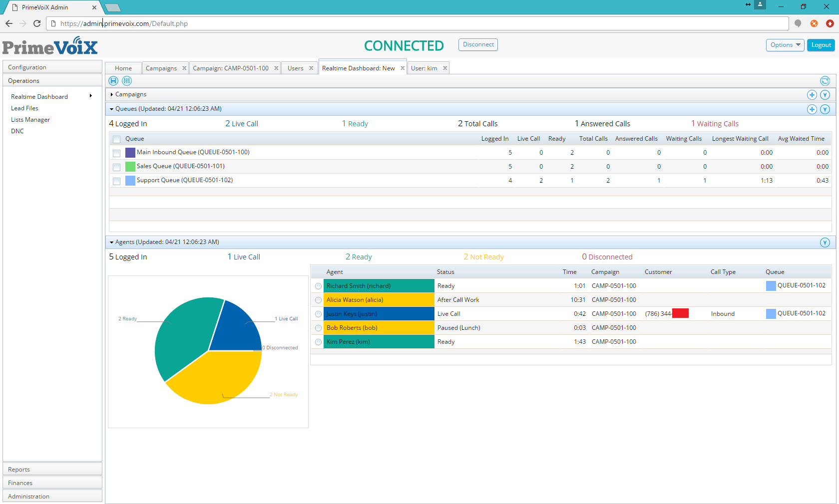Image resolution: width=839 pixels, height=504 pixels.
Task: Open a new browser tab
Action: pyautogui.click(x=113, y=7)
